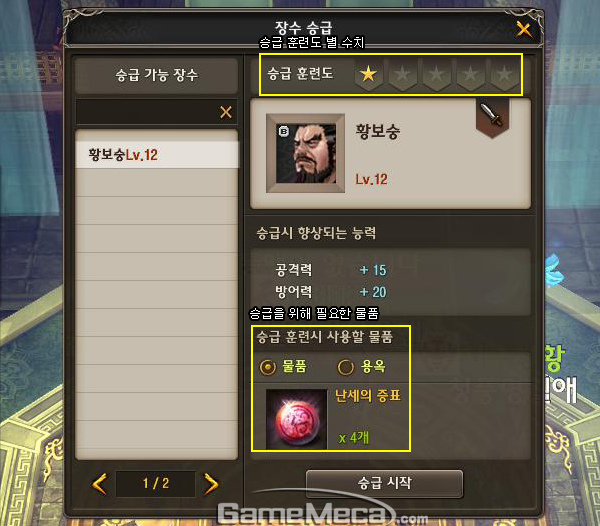
Task: Go to the next page arrow
Action: coord(211,484)
